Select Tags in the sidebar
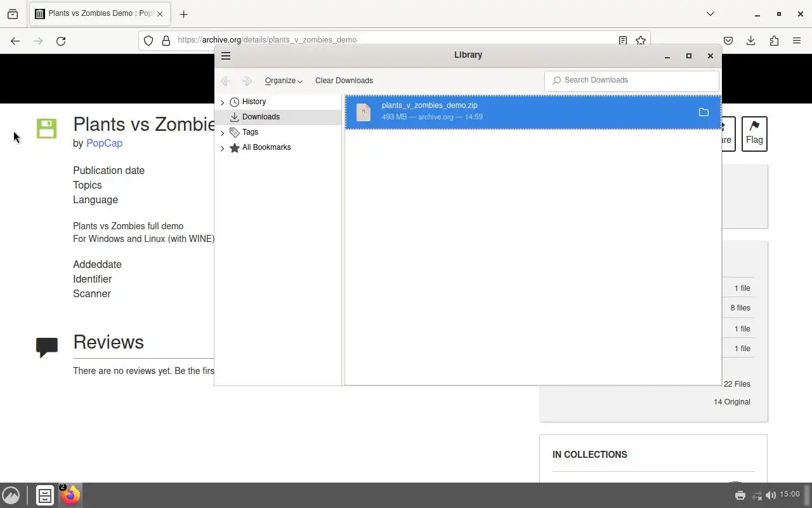The width and height of the screenshot is (812, 508). point(250,132)
